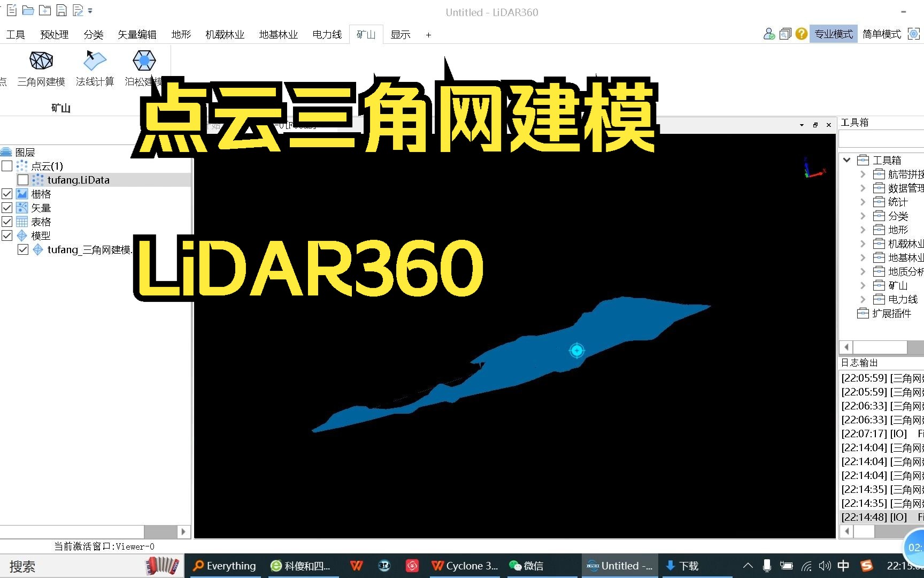
Task: Show the tufang.LiData point cloud layer
Action: coord(23,180)
